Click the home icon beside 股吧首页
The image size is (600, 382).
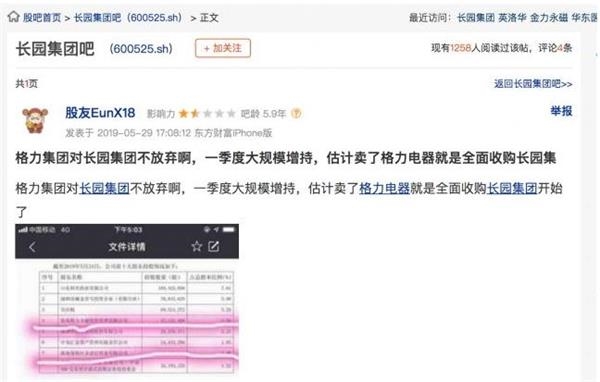point(13,17)
